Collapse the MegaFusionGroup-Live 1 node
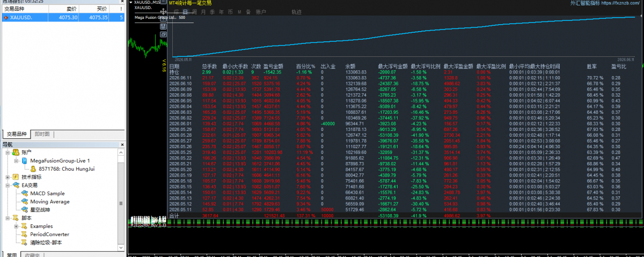 (x=16, y=160)
